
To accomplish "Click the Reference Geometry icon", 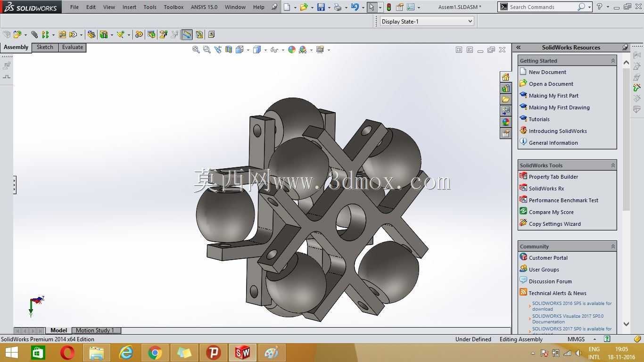I will (121, 34).
